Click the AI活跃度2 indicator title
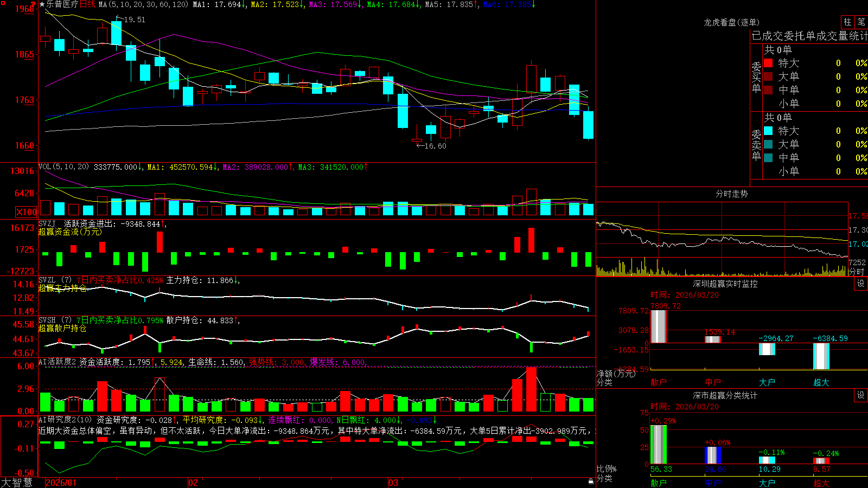This screenshot has height=488, width=868. [x=58, y=362]
